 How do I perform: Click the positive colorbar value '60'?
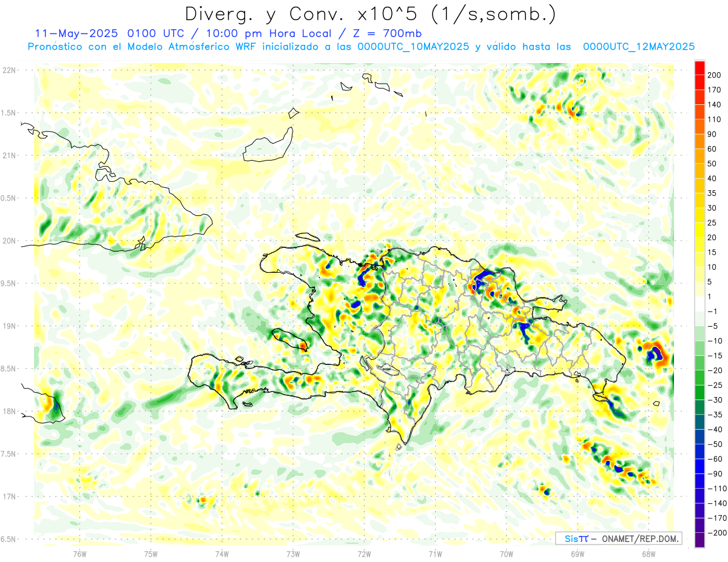pos(713,149)
